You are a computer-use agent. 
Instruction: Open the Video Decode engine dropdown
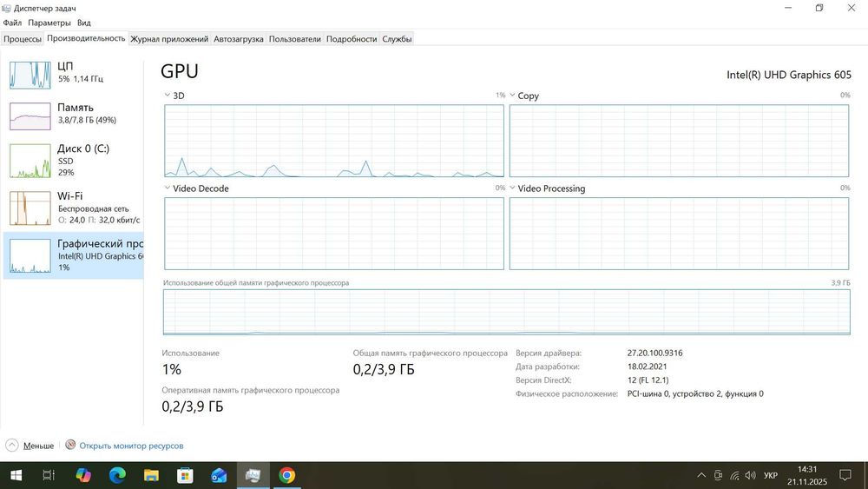click(x=168, y=188)
